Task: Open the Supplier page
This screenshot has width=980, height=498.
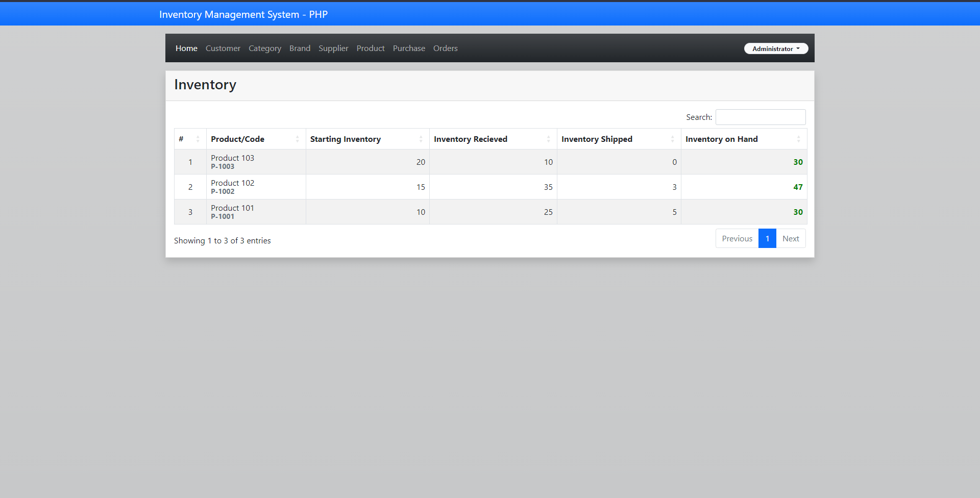Action: (333, 48)
